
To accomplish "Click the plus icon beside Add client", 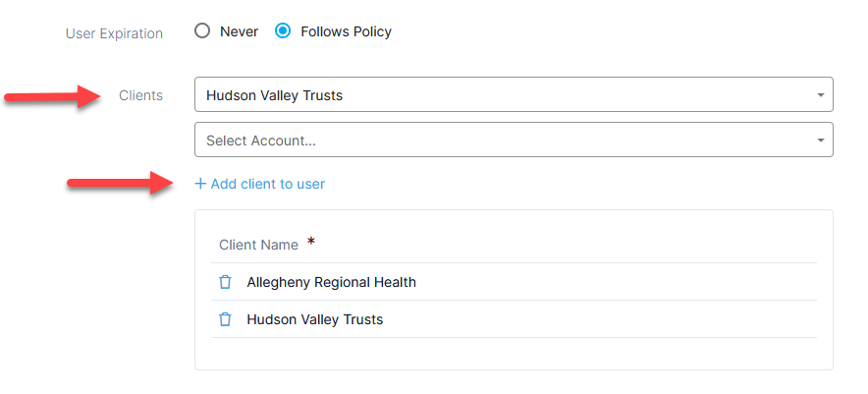I will pos(200,184).
